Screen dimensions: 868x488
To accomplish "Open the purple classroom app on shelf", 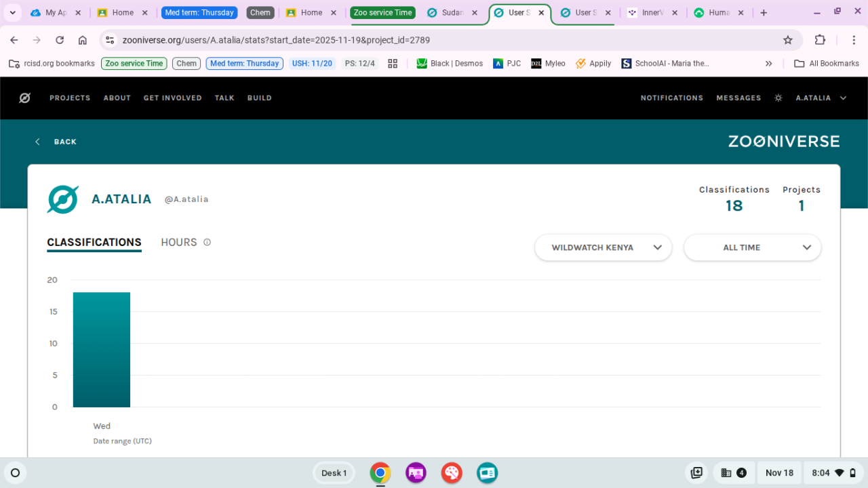I will (416, 473).
